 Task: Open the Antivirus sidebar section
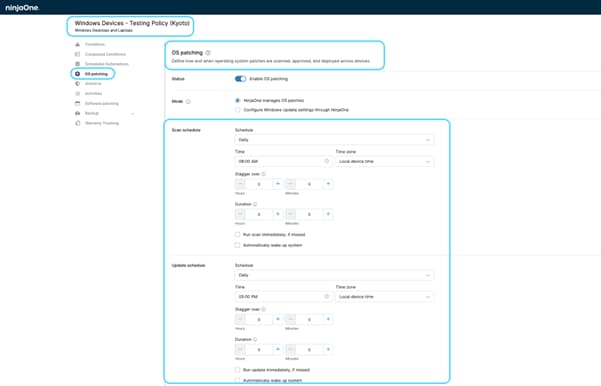pos(93,84)
